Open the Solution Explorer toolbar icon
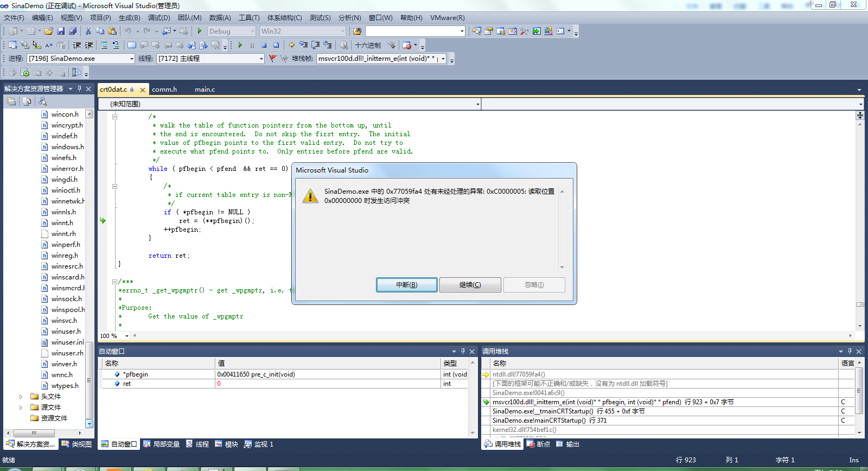Screen dimensions: 868x471 click(x=477, y=31)
